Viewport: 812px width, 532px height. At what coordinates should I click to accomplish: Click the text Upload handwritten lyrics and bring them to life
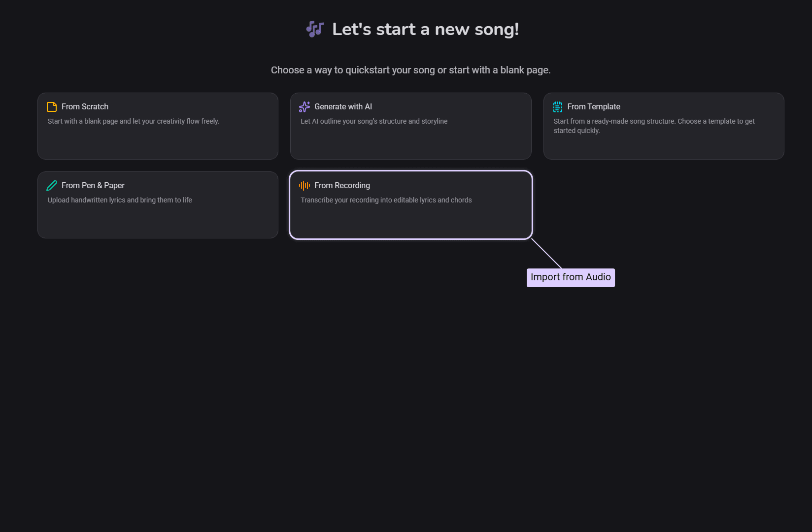pos(120,200)
